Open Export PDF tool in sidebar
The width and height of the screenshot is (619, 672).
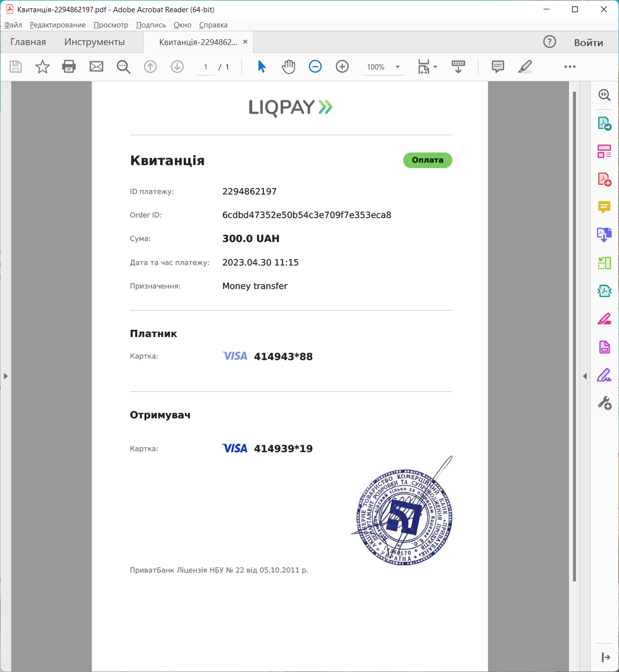click(x=604, y=123)
